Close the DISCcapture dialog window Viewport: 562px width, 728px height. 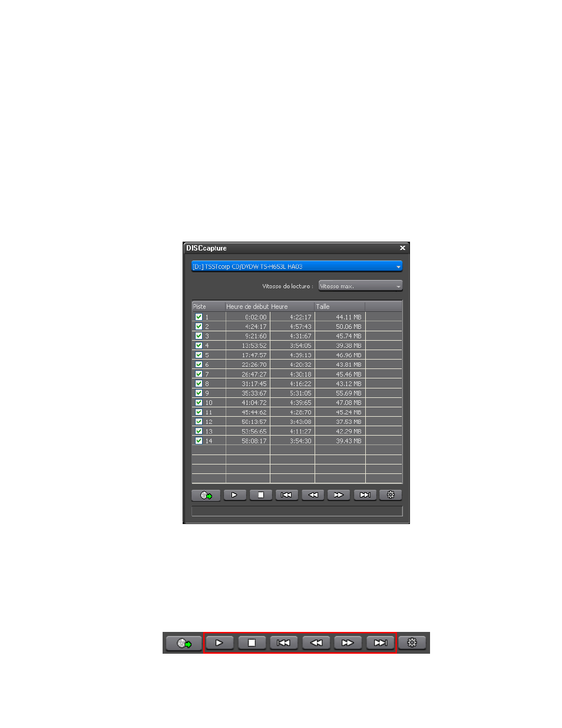click(x=402, y=248)
